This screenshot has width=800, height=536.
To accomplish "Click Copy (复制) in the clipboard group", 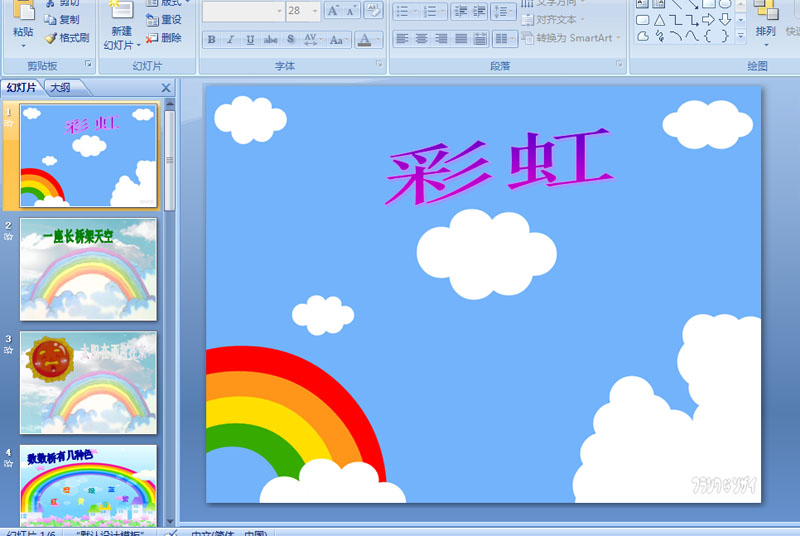I will pos(62,20).
